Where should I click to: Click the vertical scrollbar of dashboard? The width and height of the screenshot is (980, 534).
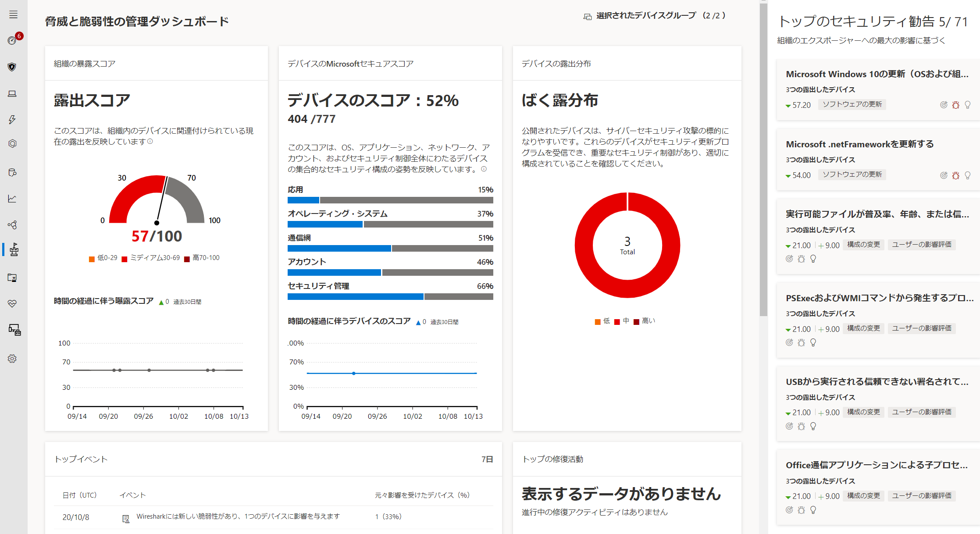click(x=763, y=158)
